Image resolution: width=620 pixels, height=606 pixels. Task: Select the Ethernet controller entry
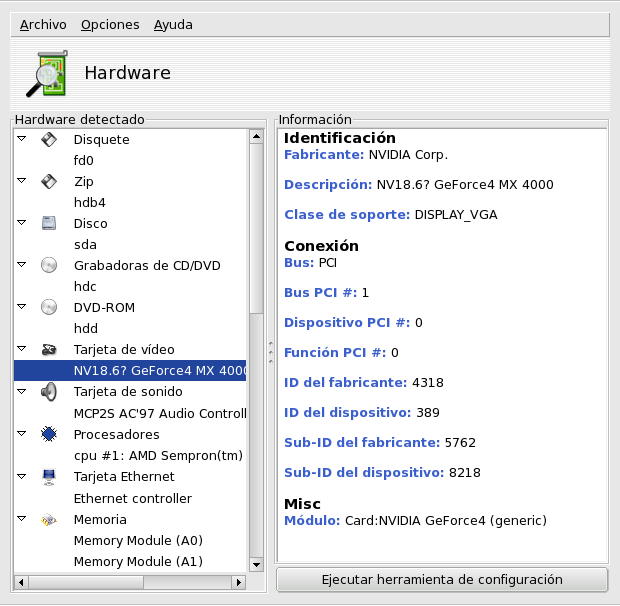[x=133, y=498]
